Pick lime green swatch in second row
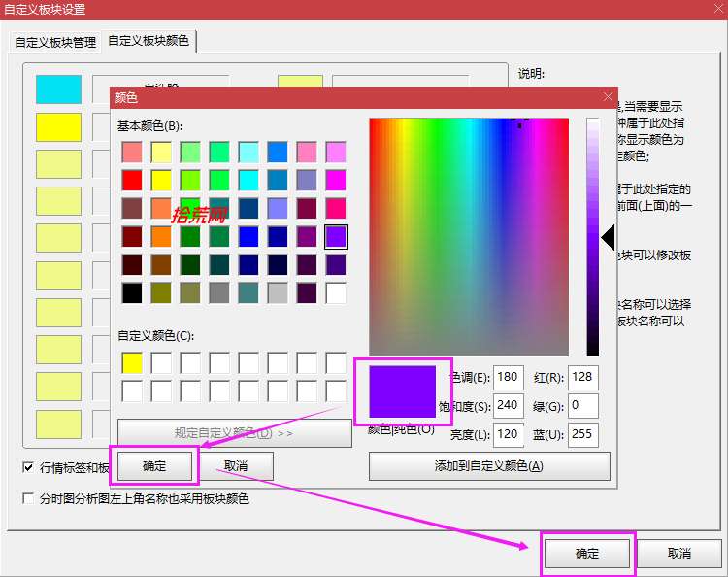728x577 pixels. [190, 181]
